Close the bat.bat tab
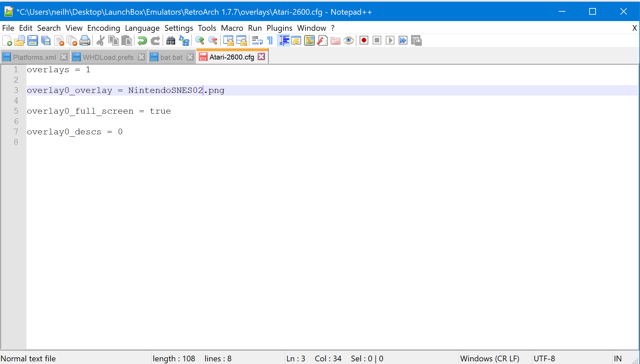This screenshot has width=640, height=364. (x=190, y=57)
